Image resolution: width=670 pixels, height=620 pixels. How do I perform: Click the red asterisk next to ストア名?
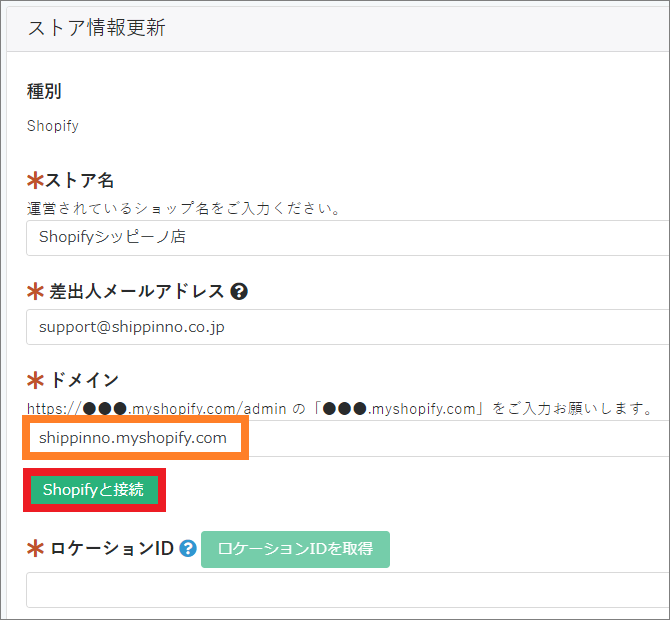coord(35,180)
